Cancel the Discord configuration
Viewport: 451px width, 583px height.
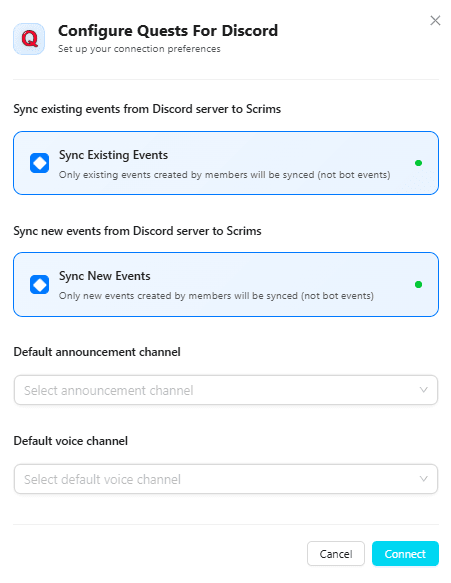tap(336, 554)
